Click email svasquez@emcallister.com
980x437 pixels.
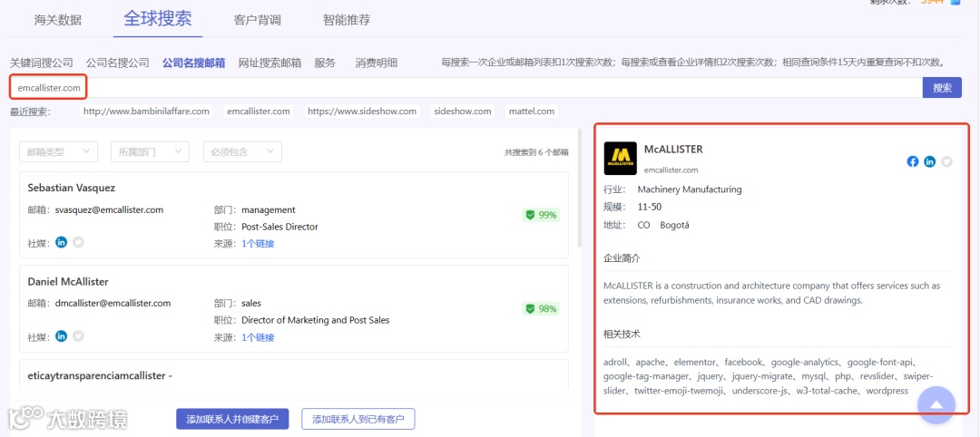point(109,209)
